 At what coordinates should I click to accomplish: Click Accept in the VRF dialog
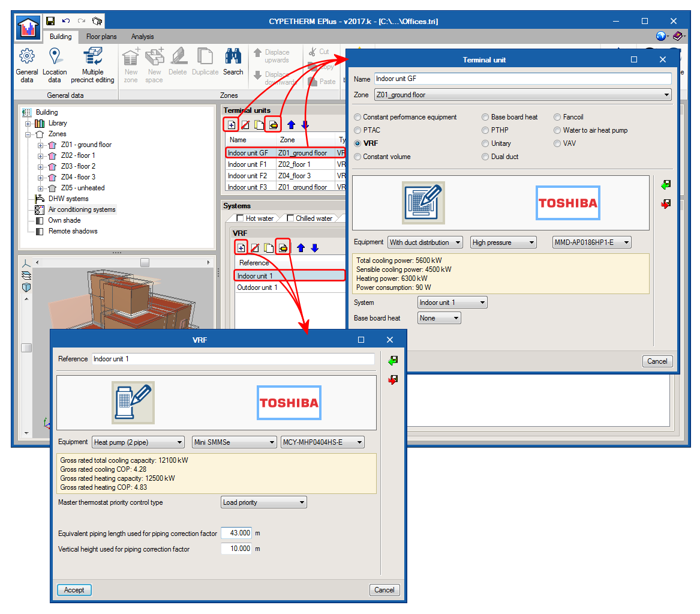pyautogui.click(x=74, y=590)
